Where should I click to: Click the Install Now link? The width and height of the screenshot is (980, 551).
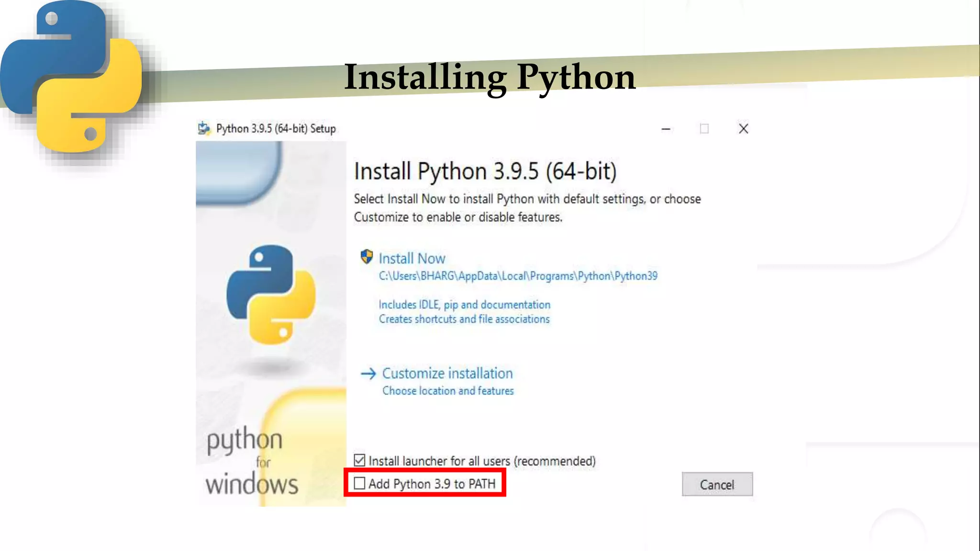[x=412, y=259]
